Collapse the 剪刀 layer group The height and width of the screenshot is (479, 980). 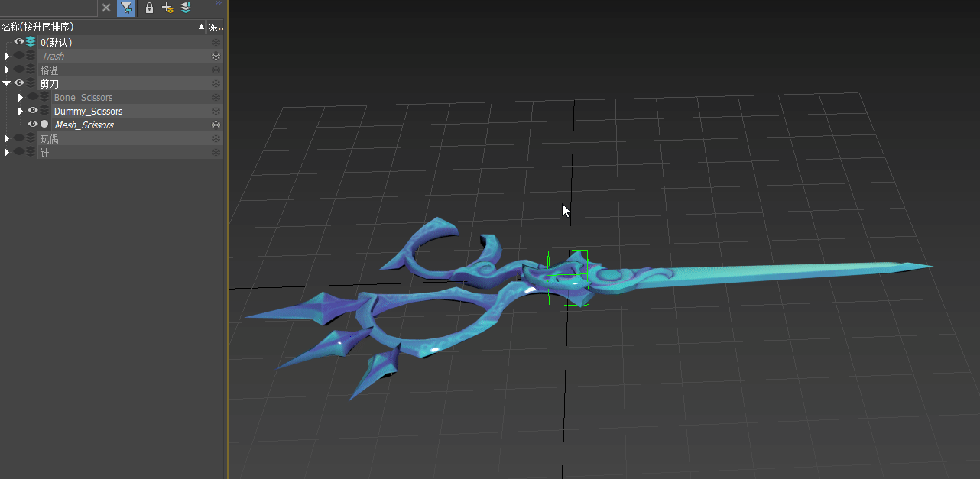click(x=7, y=83)
